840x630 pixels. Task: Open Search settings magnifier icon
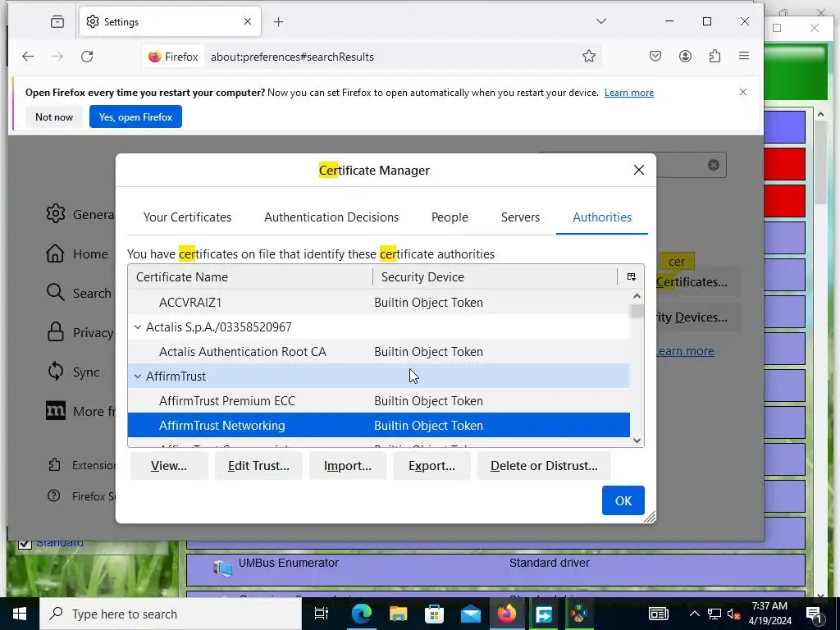(55, 293)
